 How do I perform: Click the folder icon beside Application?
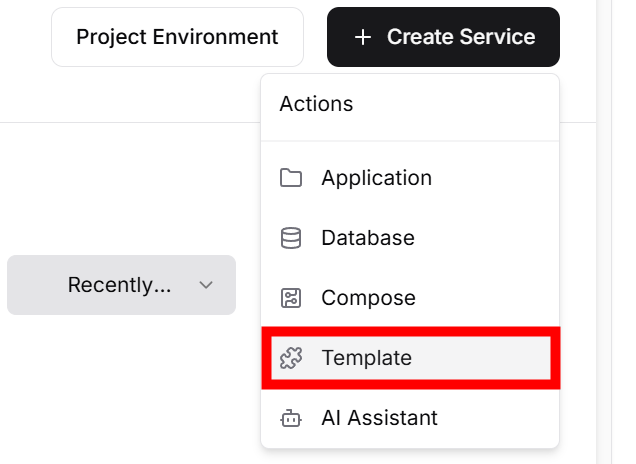[291, 178]
